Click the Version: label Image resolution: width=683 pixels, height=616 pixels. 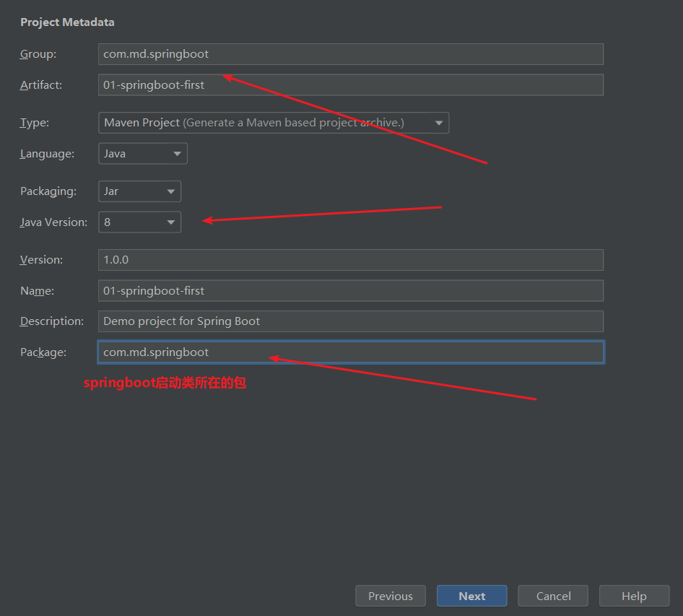point(41,260)
